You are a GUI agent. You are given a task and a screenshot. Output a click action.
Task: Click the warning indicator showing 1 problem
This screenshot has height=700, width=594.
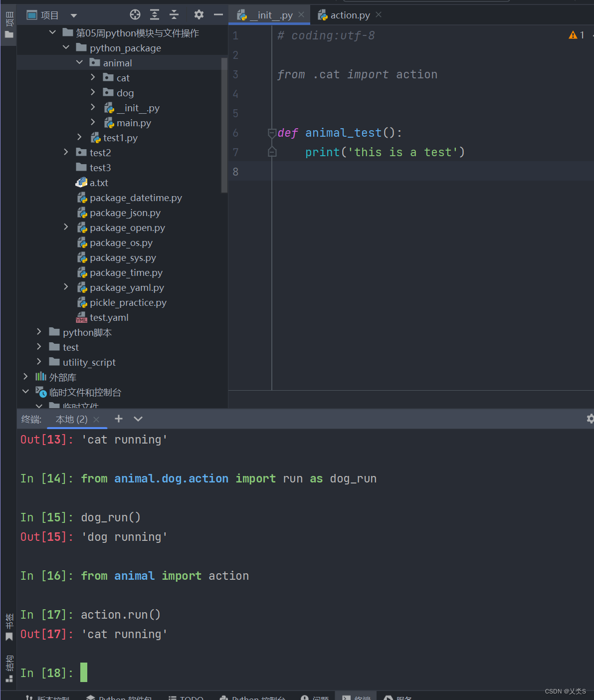tap(577, 35)
